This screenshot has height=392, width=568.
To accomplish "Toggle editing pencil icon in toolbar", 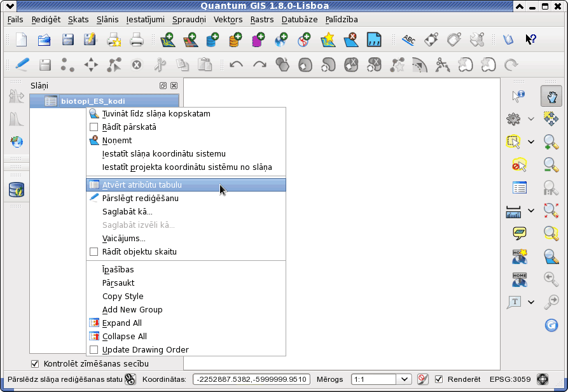I will click(22, 65).
